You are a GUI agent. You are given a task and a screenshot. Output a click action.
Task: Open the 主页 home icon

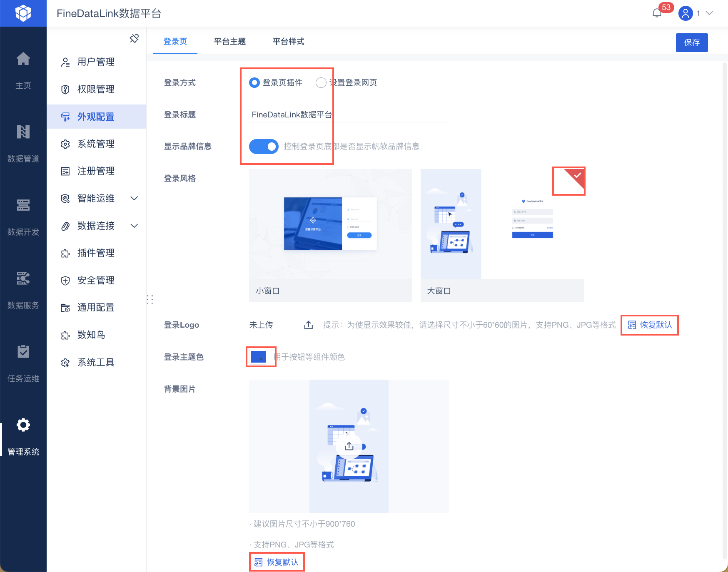click(x=23, y=59)
